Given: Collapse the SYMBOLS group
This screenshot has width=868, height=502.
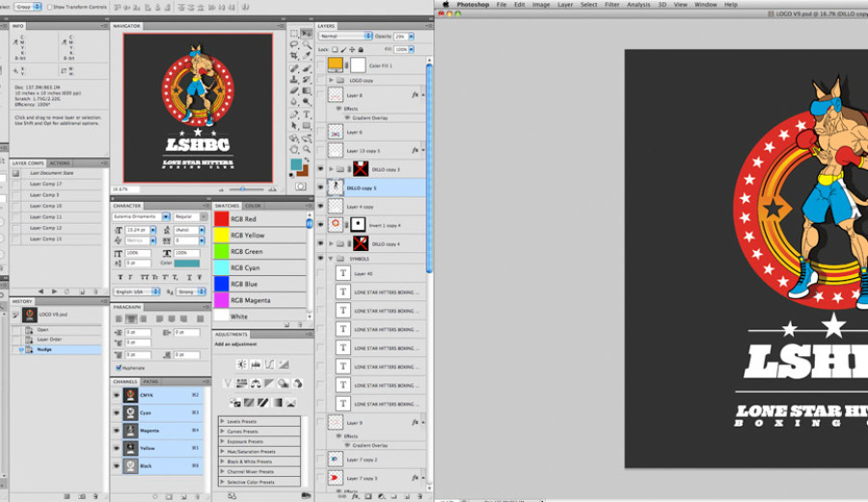Looking at the screenshot, I should tap(331, 258).
